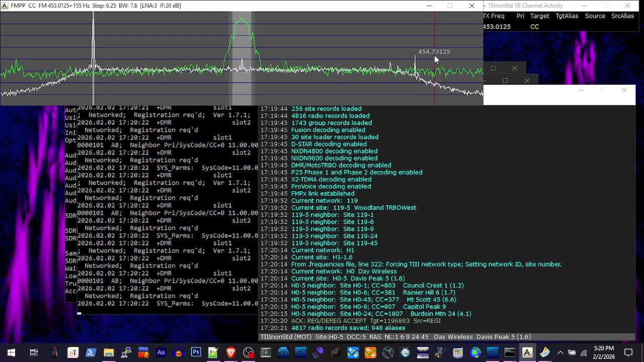Click the Pri column header
This screenshot has width=644, height=362.
point(520,16)
